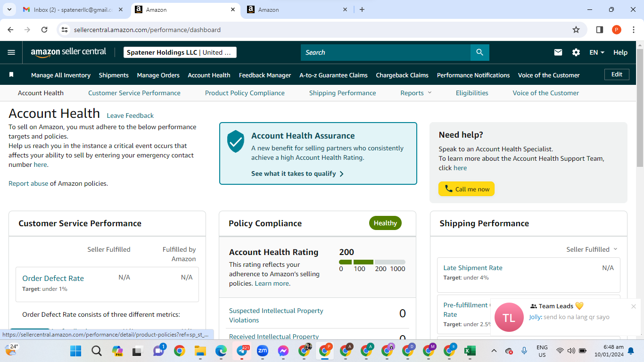Click the Call me now button

click(x=466, y=189)
